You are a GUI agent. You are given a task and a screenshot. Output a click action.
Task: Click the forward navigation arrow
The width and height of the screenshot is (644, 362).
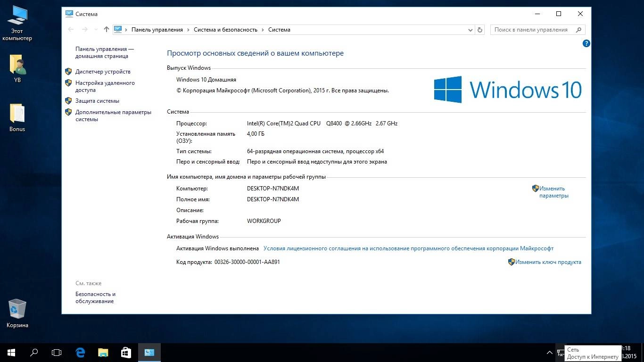pos(85,29)
